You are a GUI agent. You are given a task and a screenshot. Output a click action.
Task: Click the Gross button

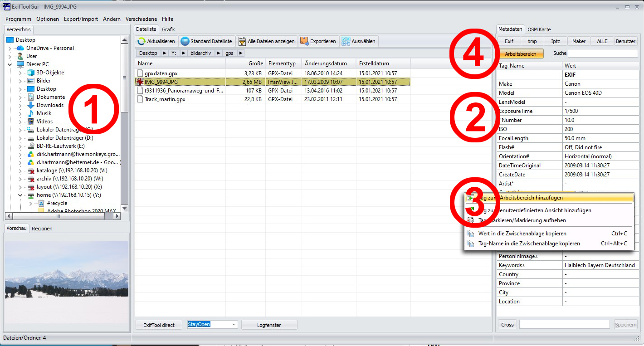(x=507, y=325)
